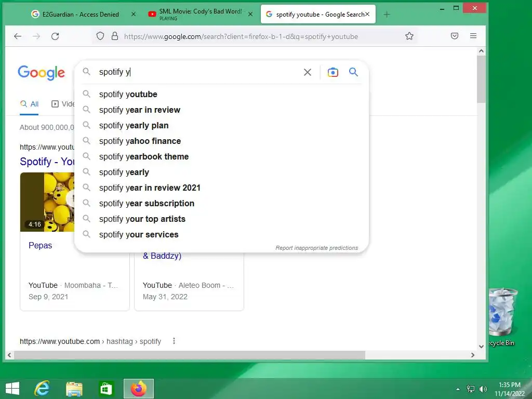The image size is (532, 399).
Task: Open the Firefox hamburger menu
Action: click(x=473, y=36)
